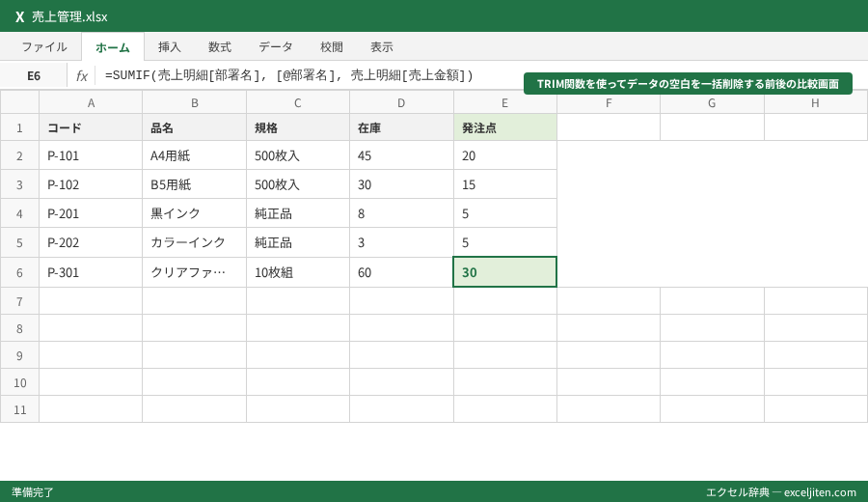
Task: Select column H header
Action: click(815, 102)
